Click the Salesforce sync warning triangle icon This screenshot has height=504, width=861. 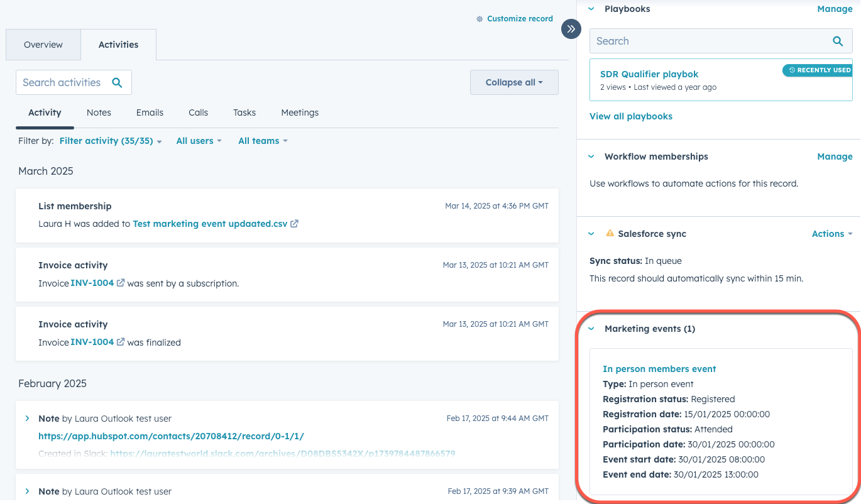(x=610, y=233)
